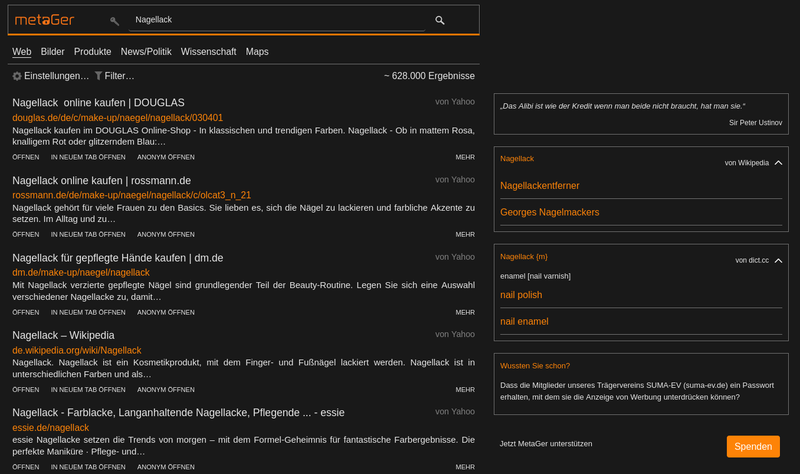Screen dimensions: 800x474
Task: Open the Georges Nagelmackers suggestion
Action: [x=549, y=212]
